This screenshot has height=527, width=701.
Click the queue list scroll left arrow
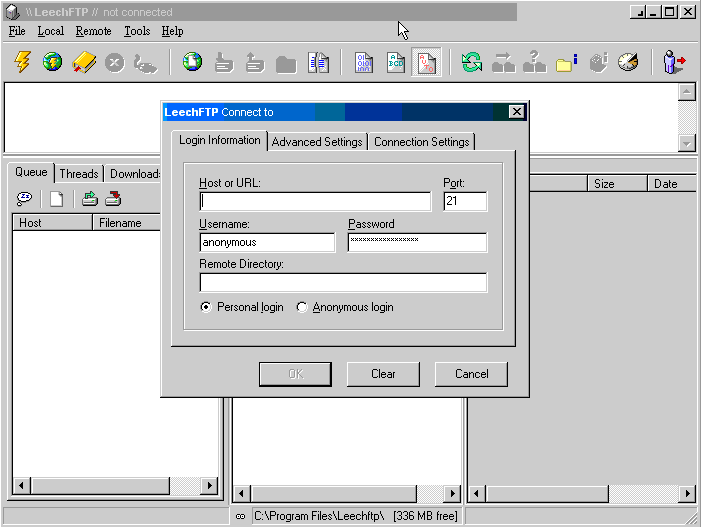pyautogui.click(x=21, y=485)
